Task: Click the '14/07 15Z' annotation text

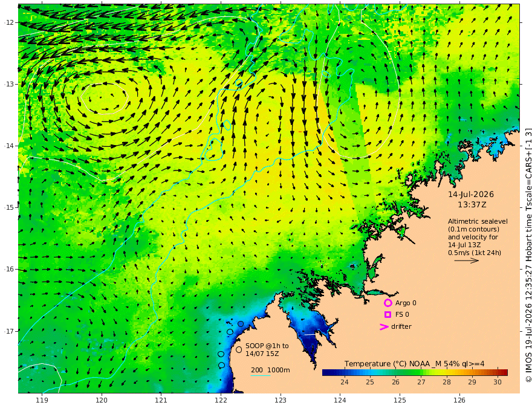Action: (x=262, y=354)
